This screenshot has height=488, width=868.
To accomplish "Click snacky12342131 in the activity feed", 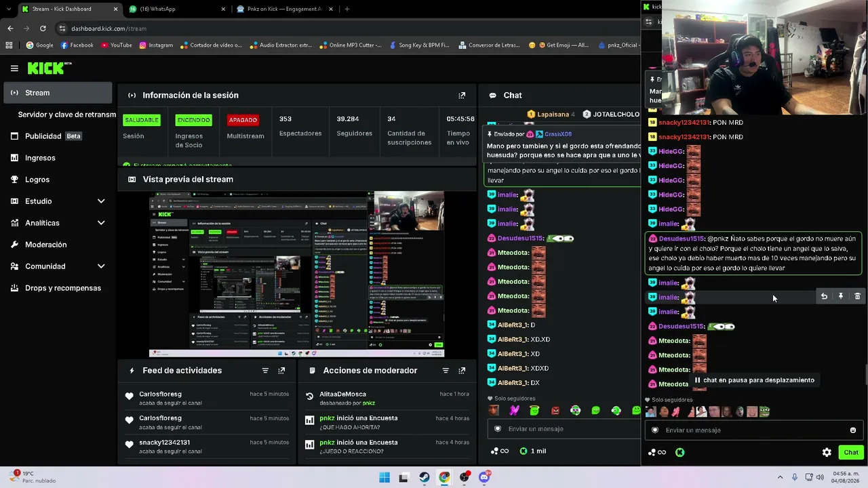I will [164, 443].
